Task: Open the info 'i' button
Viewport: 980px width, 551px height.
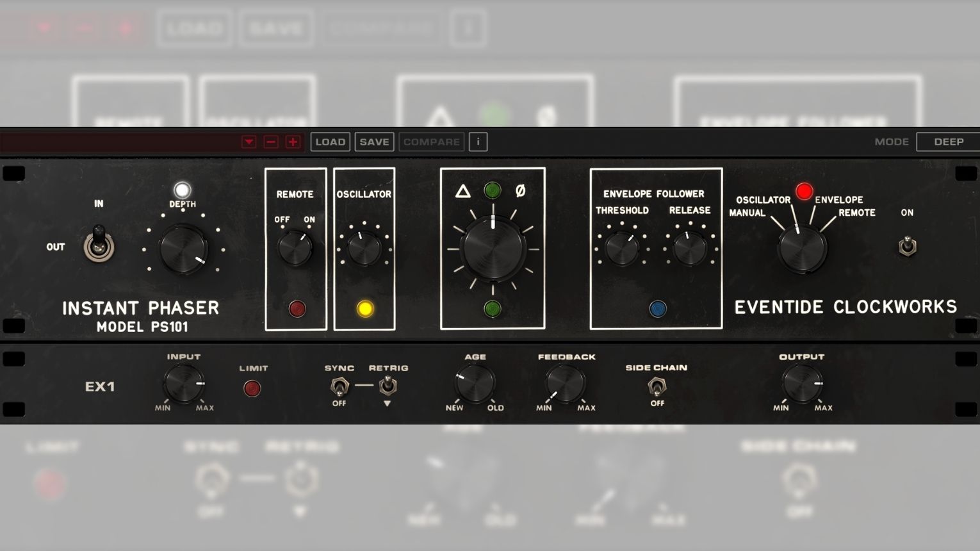Action: click(x=478, y=142)
